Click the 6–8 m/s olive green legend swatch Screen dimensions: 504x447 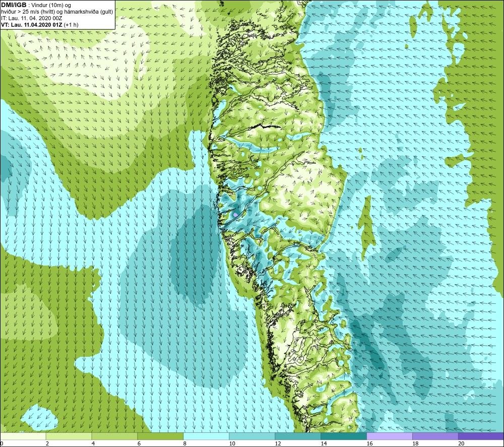(x=160, y=436)
